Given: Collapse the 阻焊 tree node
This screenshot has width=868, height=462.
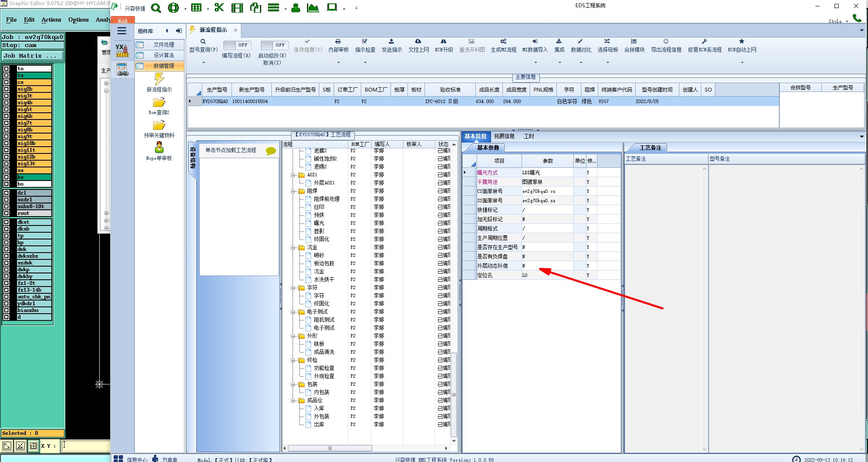Looking at the screenshot, I should [x=293, y=191].
